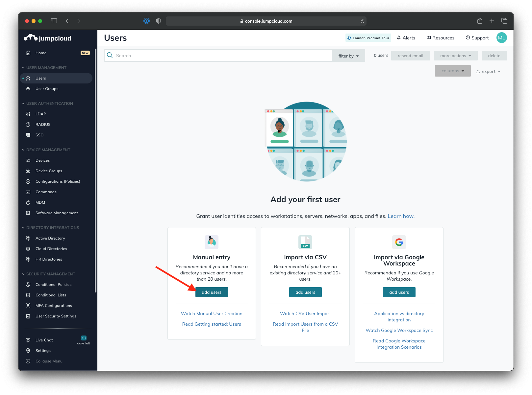The width and height of the screenshot is (532, 395).
Task: Open Watch Manual User Creation link
Action: point(212,314)
